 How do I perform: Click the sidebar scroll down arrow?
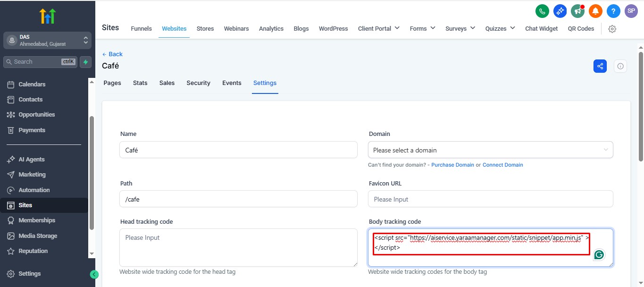pyautogui.click(x=92, y=254)
